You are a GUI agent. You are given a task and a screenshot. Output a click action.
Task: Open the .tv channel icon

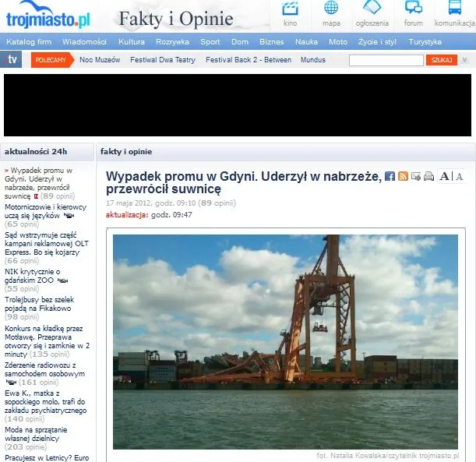coord(11,60)
